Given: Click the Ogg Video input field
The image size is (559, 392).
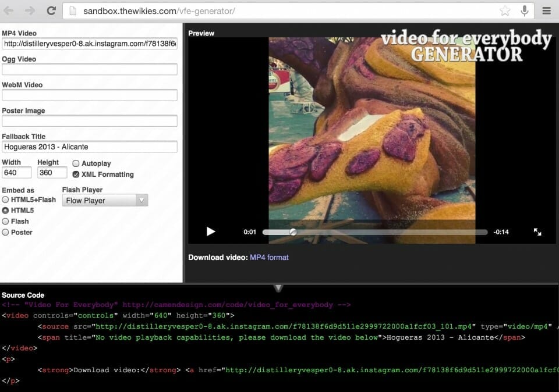Looking at the screenshot, I should tap(90, 70).
